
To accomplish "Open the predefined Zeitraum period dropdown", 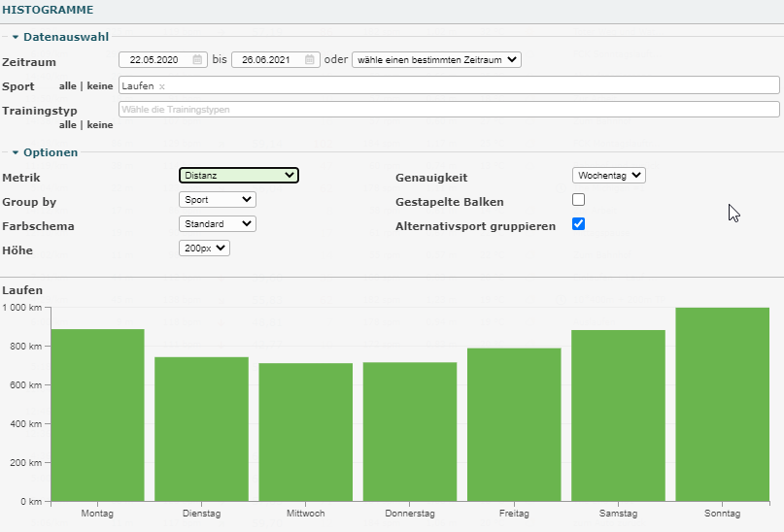I will 436,60.
